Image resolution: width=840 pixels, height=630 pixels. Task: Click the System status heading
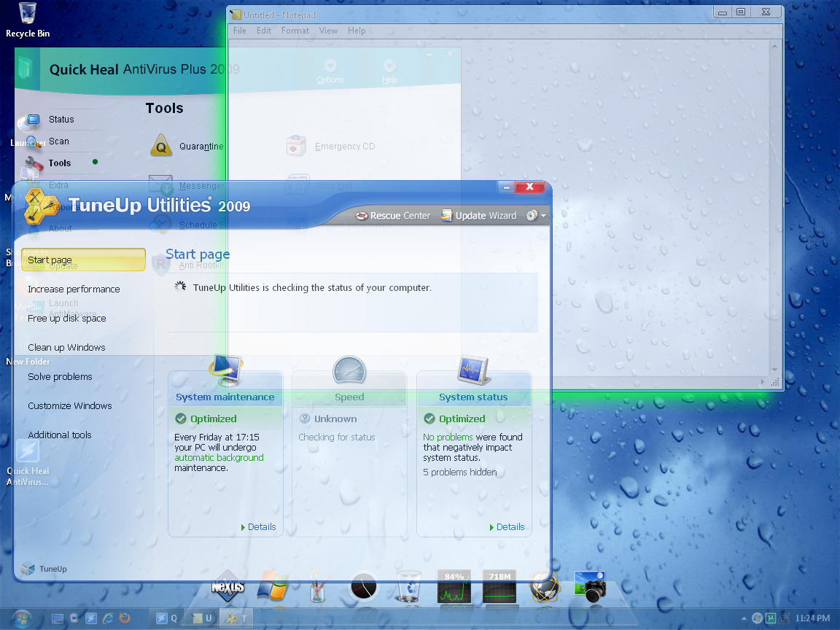pos(473,397)
